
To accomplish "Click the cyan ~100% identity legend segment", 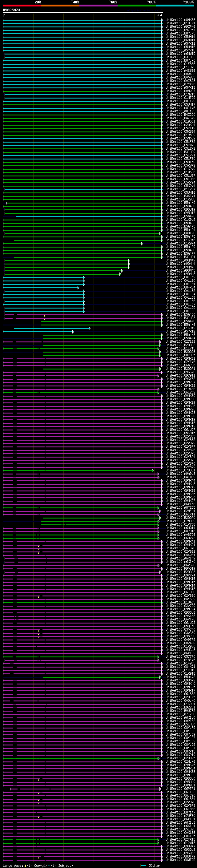I will click(175, 6).
